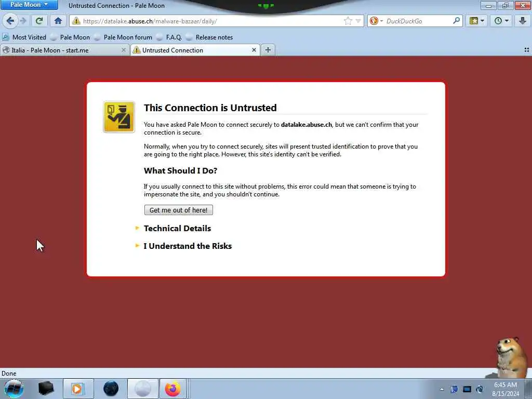Viewport: 532px width, 399px height.
Task: Open the Pale Moon application menu button
Action: pos(29,5)
